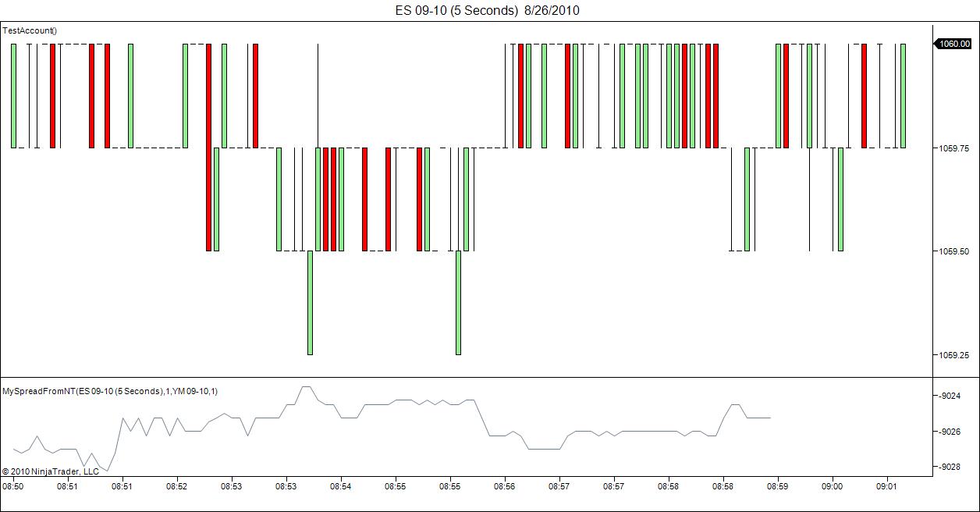Select green candle reaching 1059.25 near 08:55
Viewport: 980px width, 512px height.
(458, 303)
